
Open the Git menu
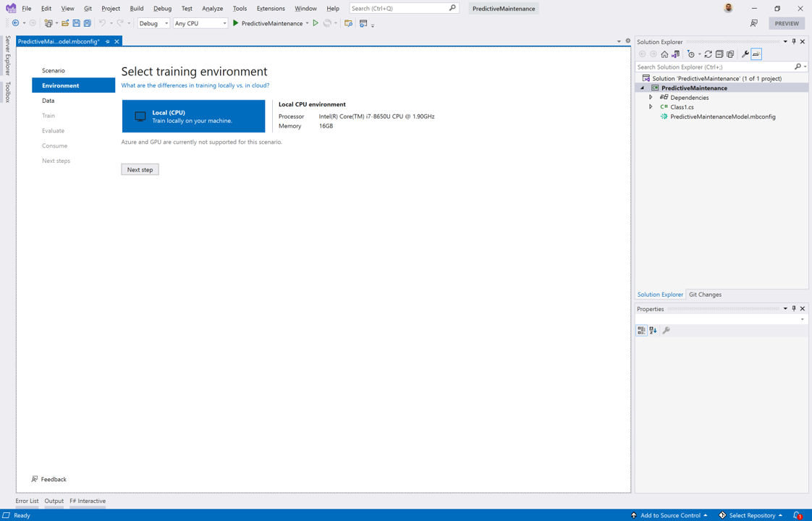[x=88, y=8]
